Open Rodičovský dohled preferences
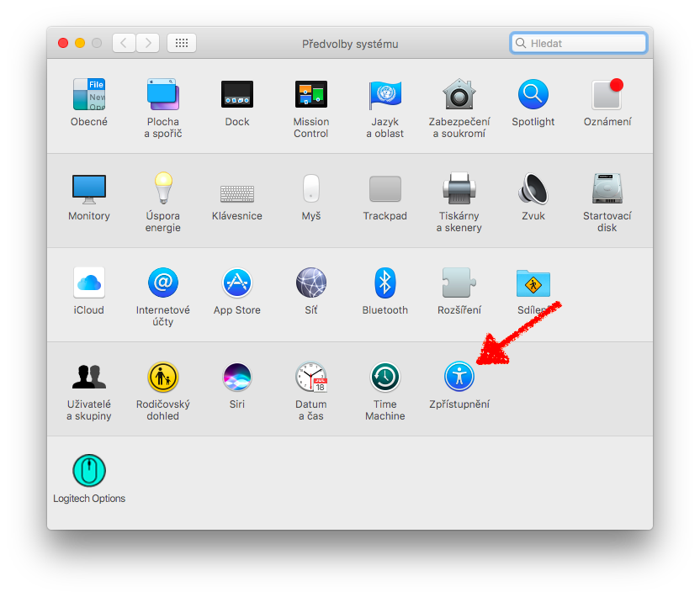 (x=163, y=377)
